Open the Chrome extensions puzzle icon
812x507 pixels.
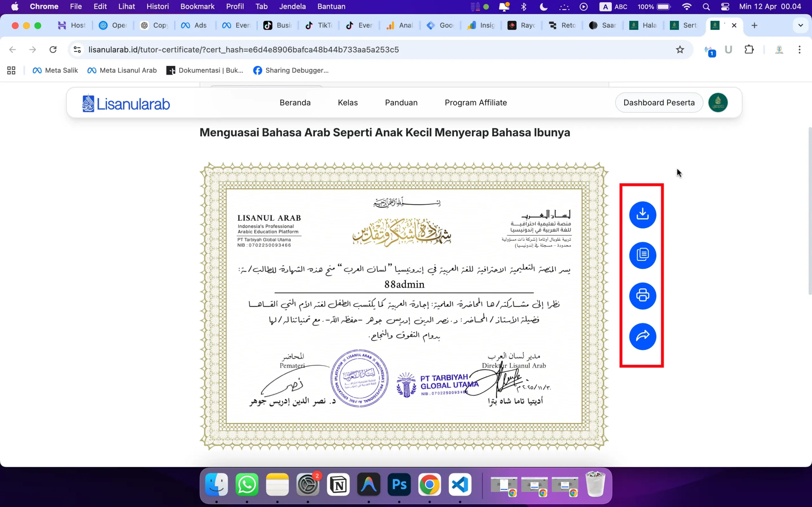click(749, 50)
